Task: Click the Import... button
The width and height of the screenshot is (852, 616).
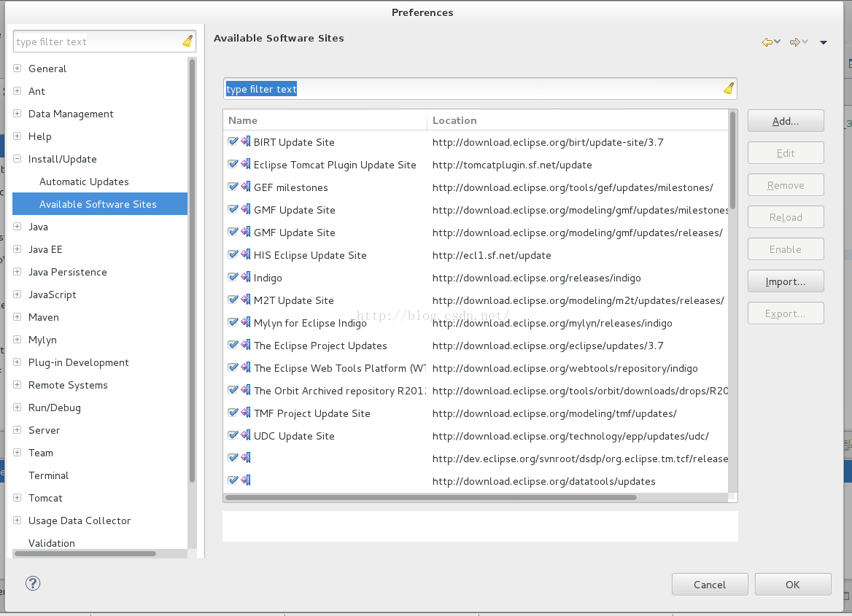Action: click(x=786, y=281)
